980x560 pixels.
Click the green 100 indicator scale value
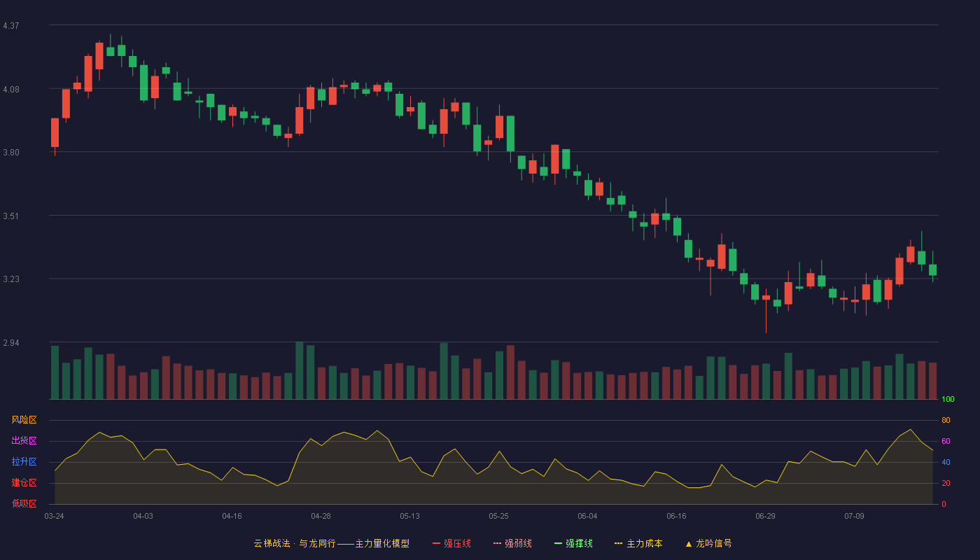[948, 400]
